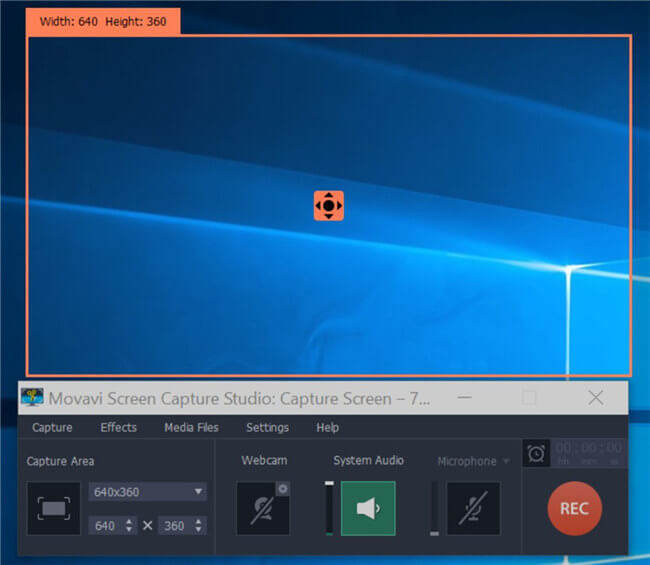Image resolution: width=650 pixels, height=565 pixels.
Task: Open the Settings menu
Action: coord(267,427)
